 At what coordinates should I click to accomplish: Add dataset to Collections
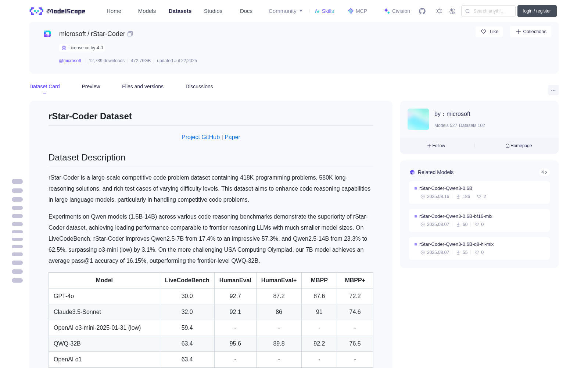tap(531, 32)
